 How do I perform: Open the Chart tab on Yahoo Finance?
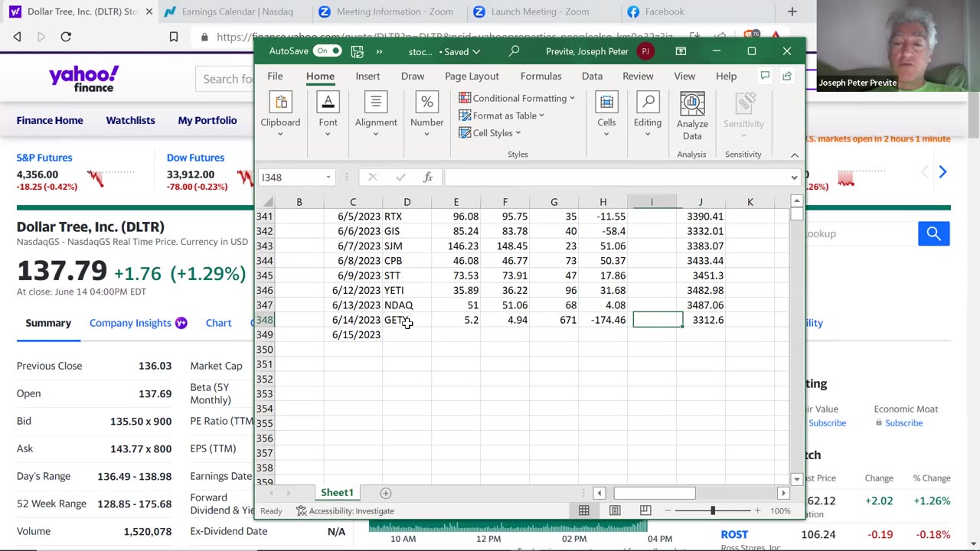(x=218, y=323)
